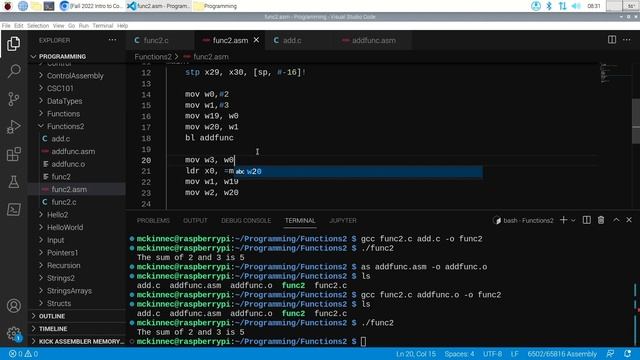This screenshot has height=360, width=640.
Task: Expand the KICK ASSEMBLER MEMORY section
Action: (x=82, y=341)
